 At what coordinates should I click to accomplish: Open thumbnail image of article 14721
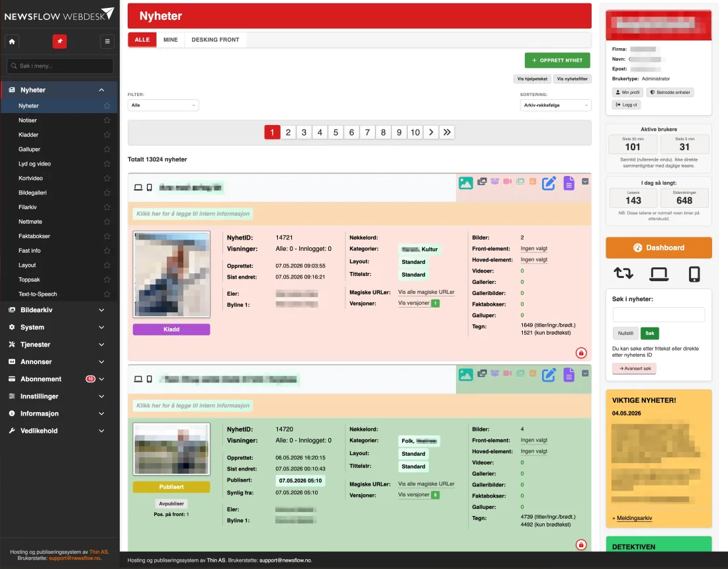tap(171, 275)
